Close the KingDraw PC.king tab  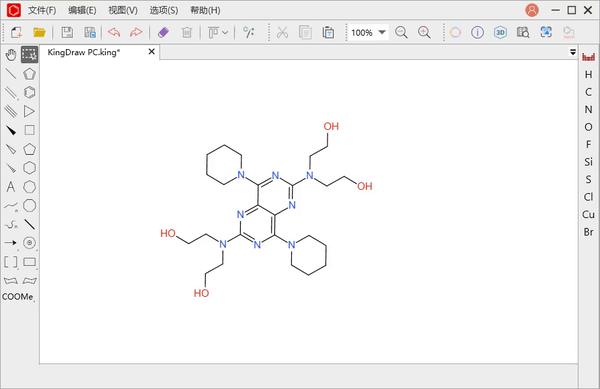tap(152, 52)
